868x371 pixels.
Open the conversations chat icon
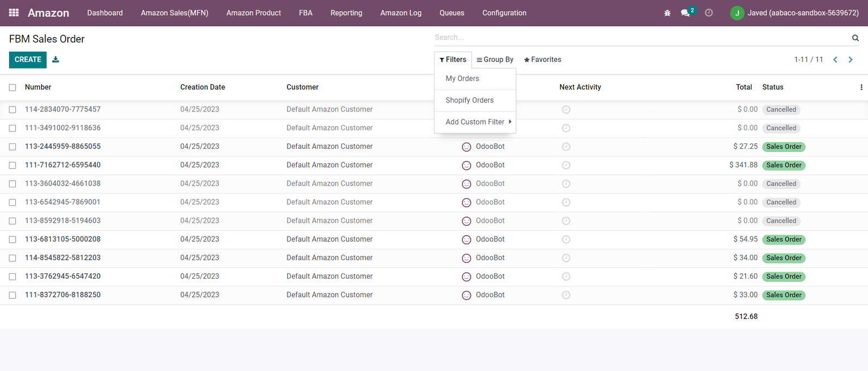[686, 12]
